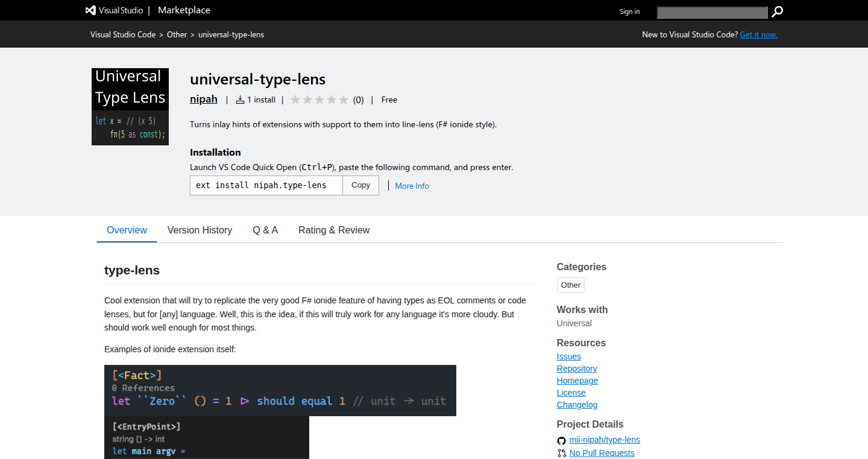Image resolution: width=868 pixels, height=459 pixels.
Task: Click the Get it now link
Action: click(x=759, y=34)
